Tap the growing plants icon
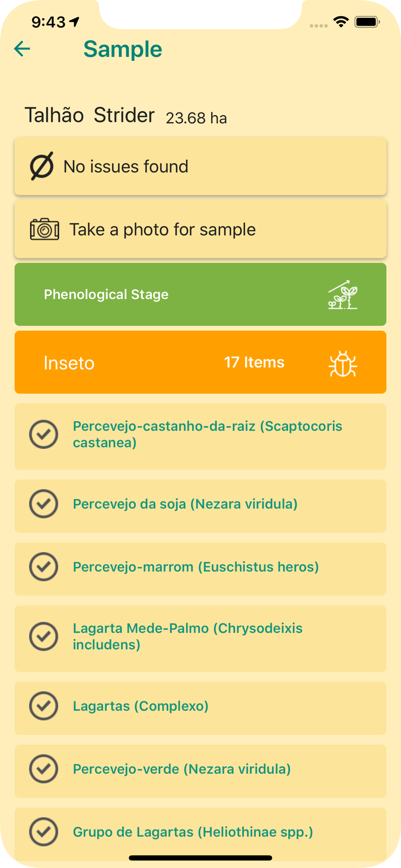This screenshot has width=401, height=868. coord(342,295)
